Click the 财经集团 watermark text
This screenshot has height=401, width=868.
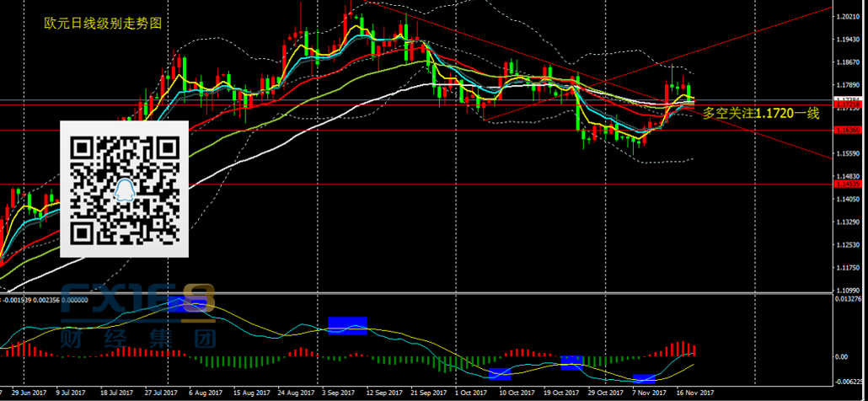coord(139,339)
